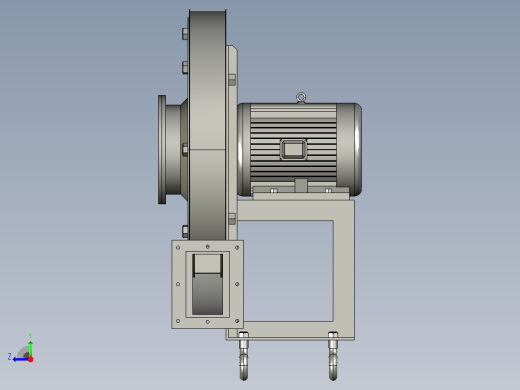The width and height of the screenshot is (520, 390).
Task: Click the top-center bolt hole on outlet flange
Action: 208,247
